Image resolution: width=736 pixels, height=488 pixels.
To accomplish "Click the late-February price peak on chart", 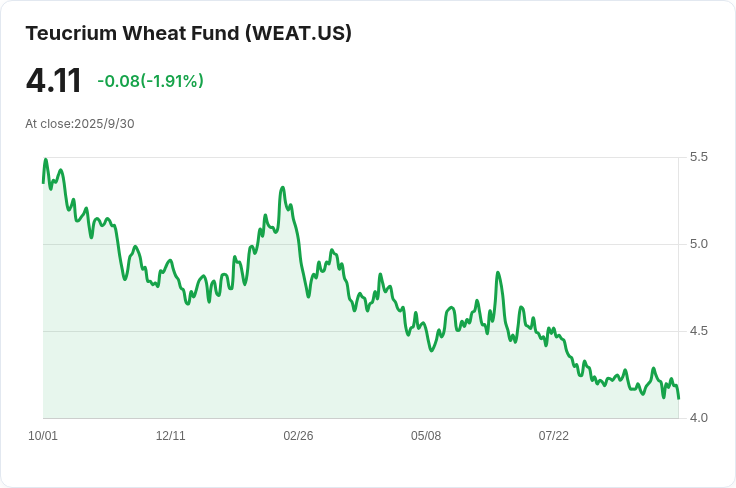I will pyautogui.click(x=283, y=188).
